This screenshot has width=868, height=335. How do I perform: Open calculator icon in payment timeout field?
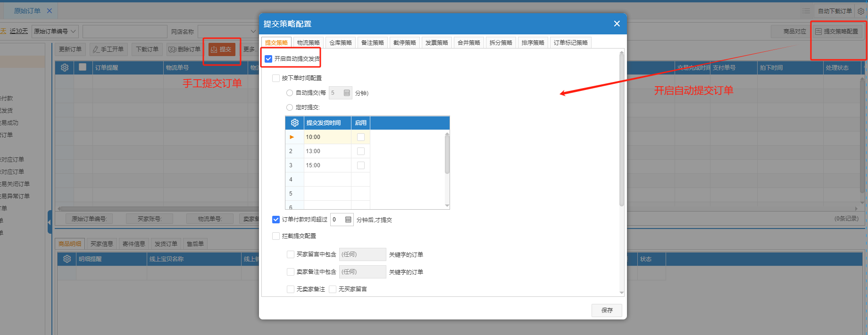pyautogui.click(x=348, y=220)
